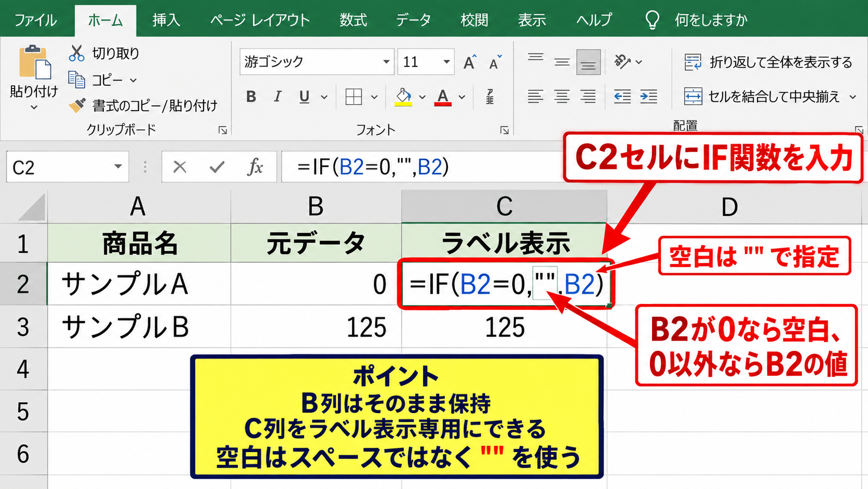Click the Increase Indent icon
Viewport: 868px width, 489px height.
(x=648, y=97)
